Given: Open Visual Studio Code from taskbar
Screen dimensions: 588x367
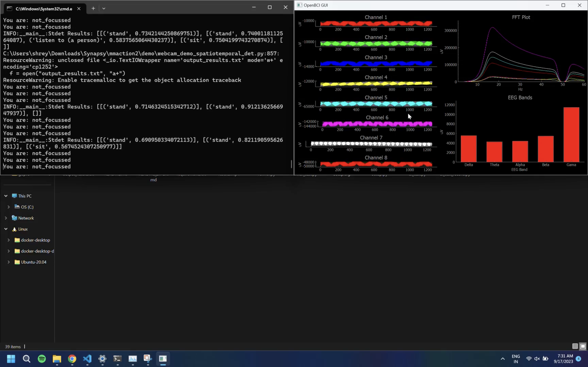Looking at the screenshot, I should pyautogui.click(x=87, y=358).
